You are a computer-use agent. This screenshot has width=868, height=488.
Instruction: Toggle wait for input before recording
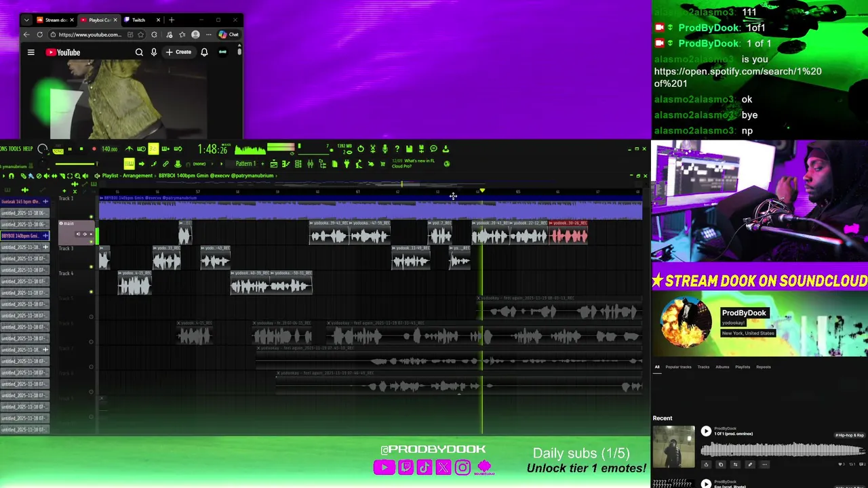click(141, 149)
